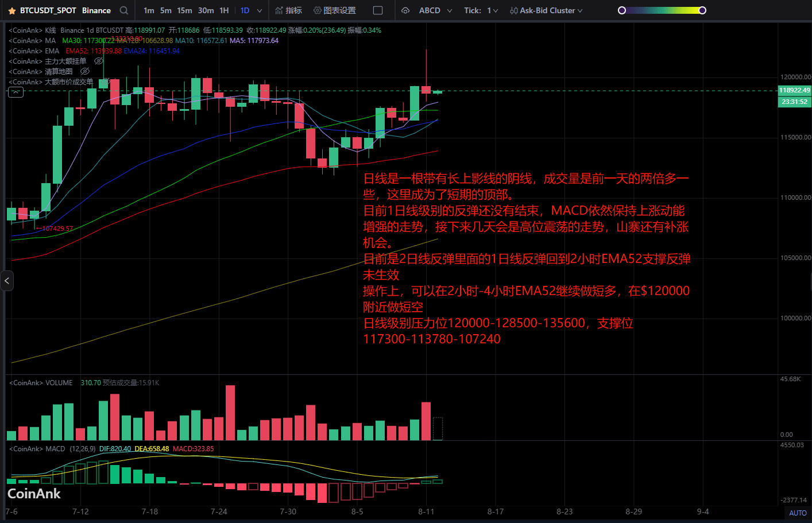Viewport: 812px width, 523px height.
Task: Click the right handle of the color gradient slider
Action: pos(702,10)
